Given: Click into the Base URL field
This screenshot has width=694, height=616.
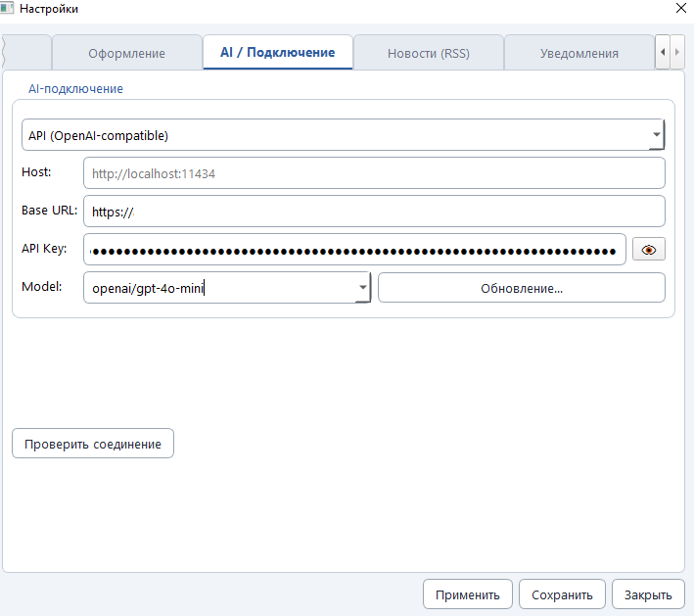Looking at the screenshot, I should [x=373, y=211].
